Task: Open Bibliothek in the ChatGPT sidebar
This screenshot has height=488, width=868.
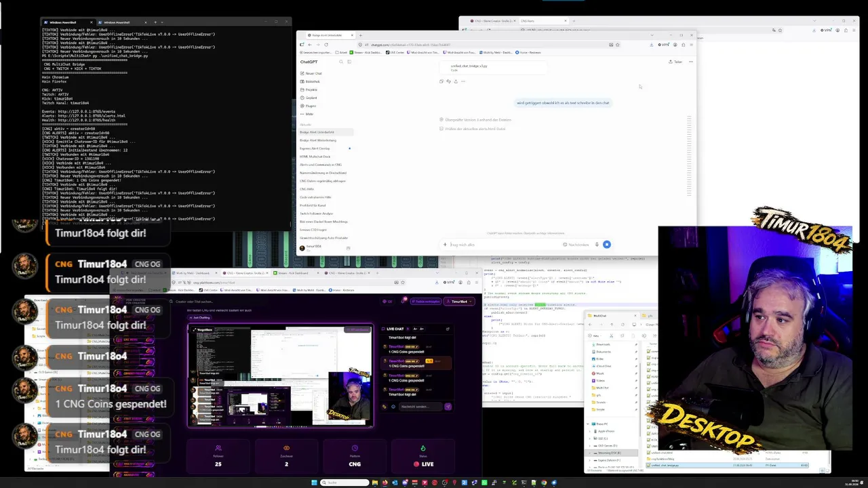Action: [x=311, y=81]
